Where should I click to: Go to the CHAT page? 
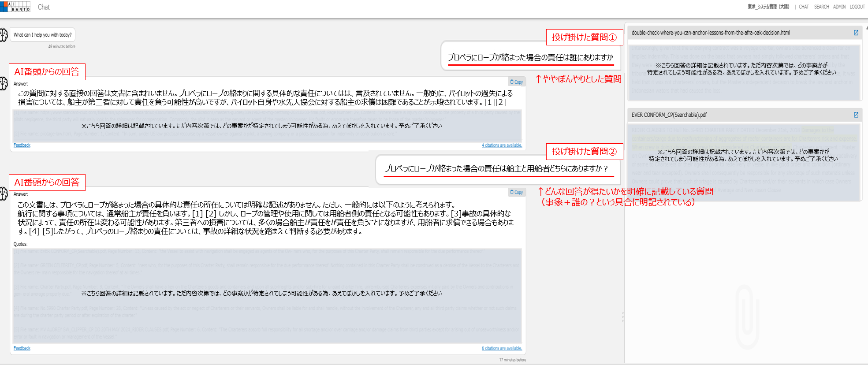click(x=804, y=7)
